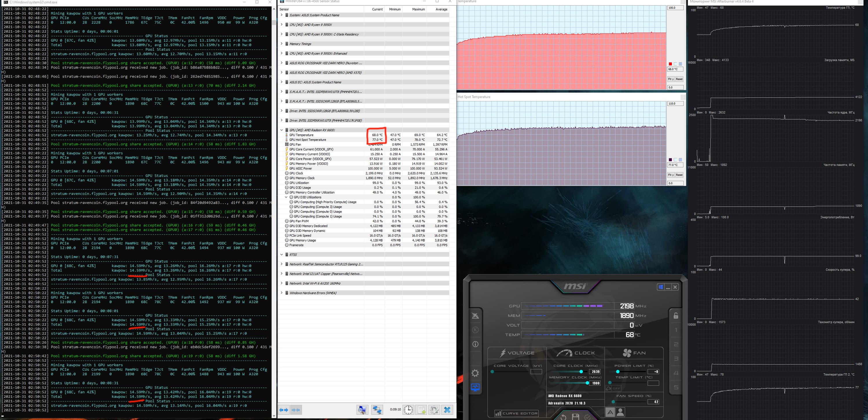Click the HWiNFO logging clock icon
Image resolution: width=868 pixels, height=420 pixels.
[x=408, y=410]
